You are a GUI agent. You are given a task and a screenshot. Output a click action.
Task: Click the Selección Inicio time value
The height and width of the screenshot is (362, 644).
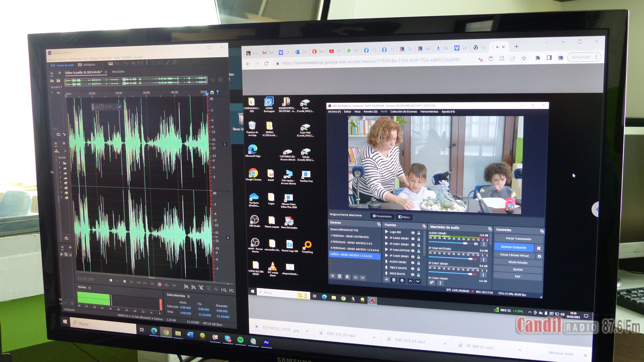click(186, 308)
